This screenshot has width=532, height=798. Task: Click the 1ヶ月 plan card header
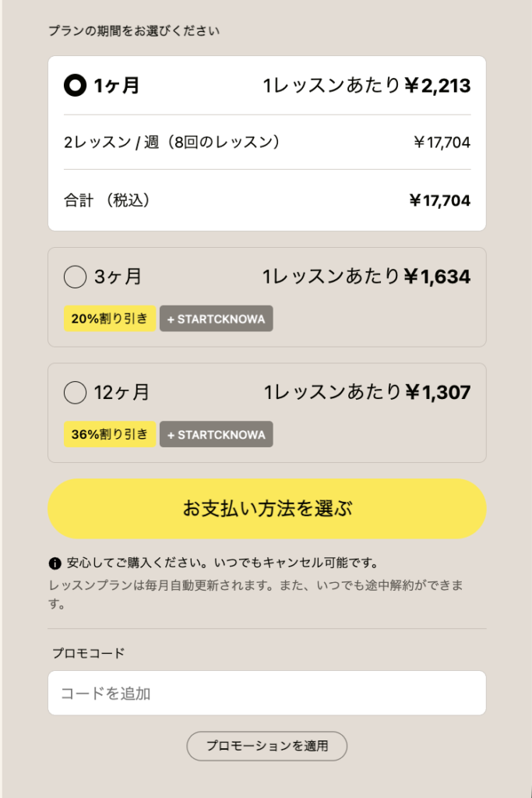[266, 86]
